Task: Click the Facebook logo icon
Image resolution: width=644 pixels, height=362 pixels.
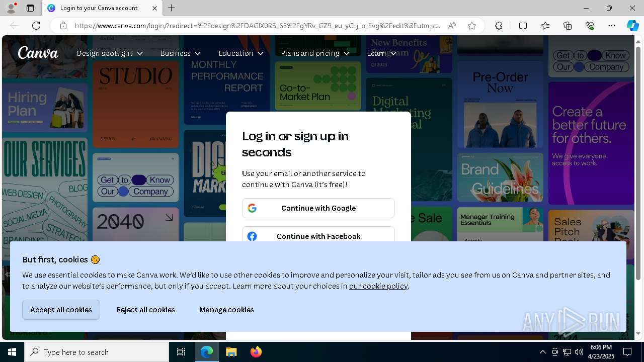Action: pos(252,236)
